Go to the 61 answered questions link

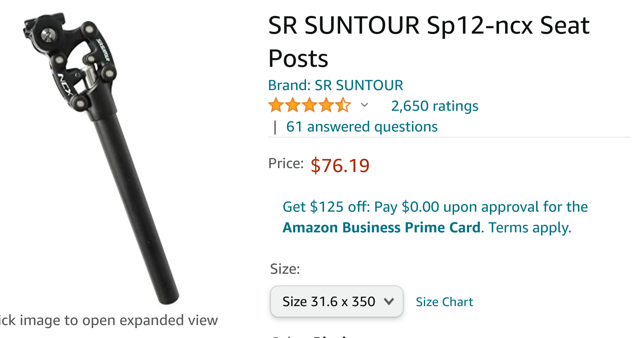tap(362, 127)
